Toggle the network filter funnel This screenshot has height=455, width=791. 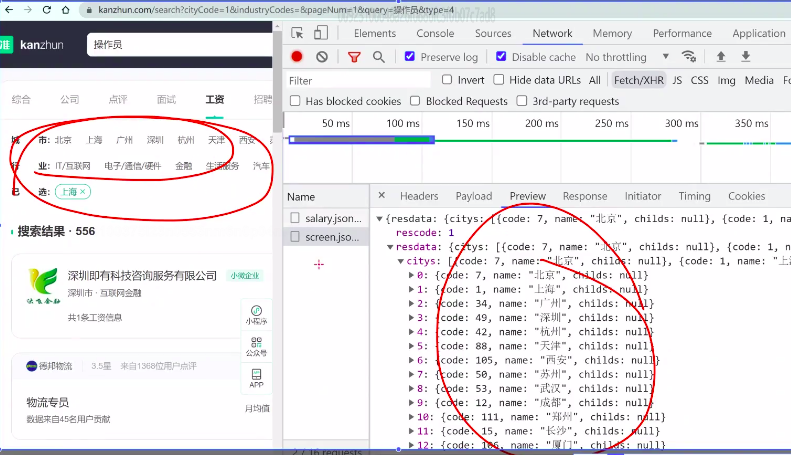[x=354, y=57]
